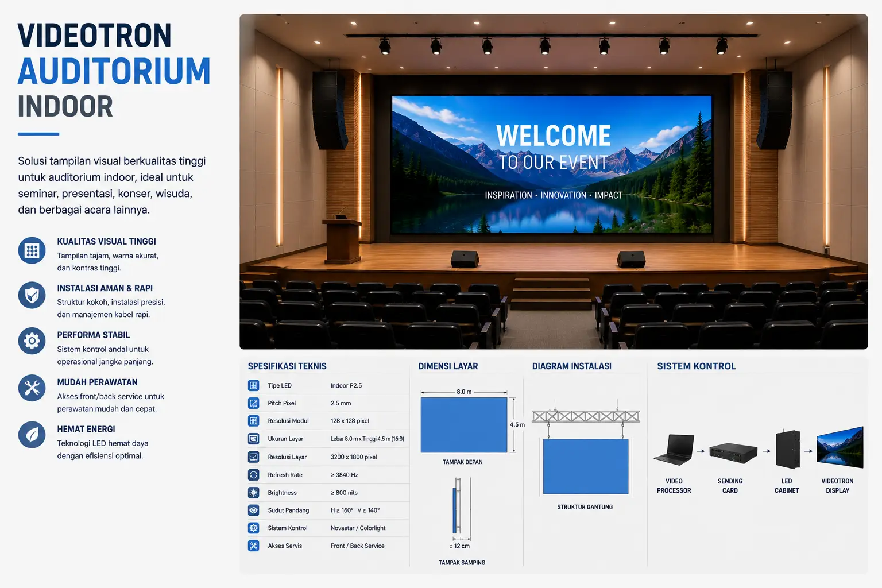
Task: Click the Sending Card device image
Action: pos(733,453)
